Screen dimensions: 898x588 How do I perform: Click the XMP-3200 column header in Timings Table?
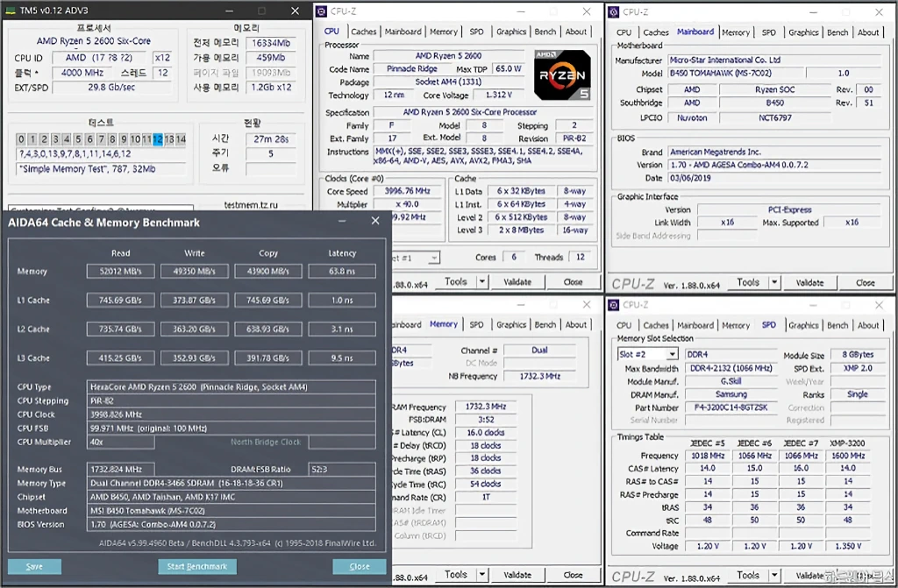(x=848, y=443)
